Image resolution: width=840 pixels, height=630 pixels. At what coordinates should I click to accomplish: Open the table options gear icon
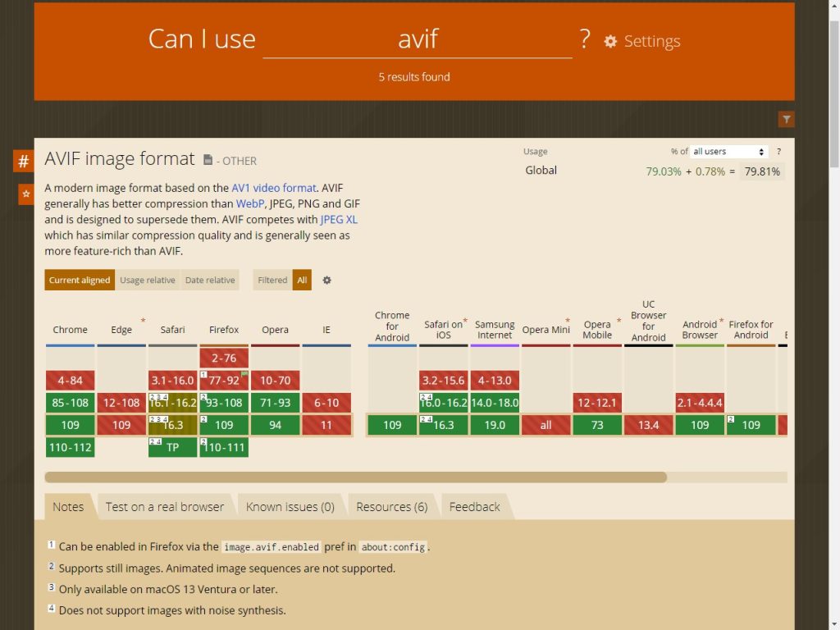coord(326,281)
